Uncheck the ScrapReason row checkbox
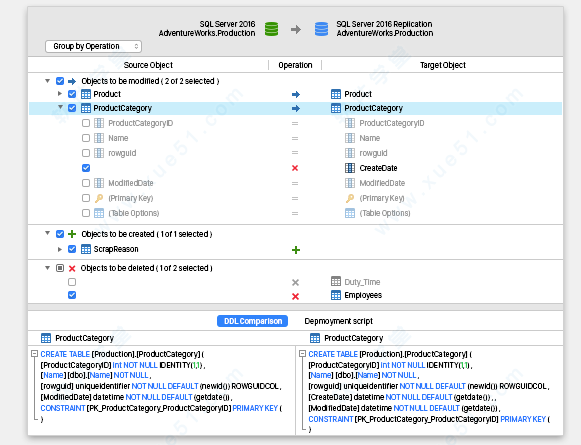The height and width of the screenshot is (445, 581). tap(72, 249)
